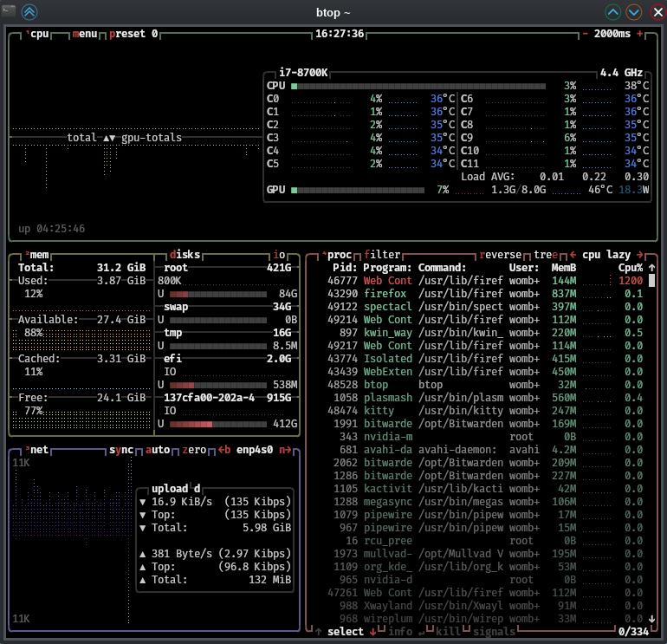Toggle the cpu box label
The image size is (667, 644).
(40, 34)
